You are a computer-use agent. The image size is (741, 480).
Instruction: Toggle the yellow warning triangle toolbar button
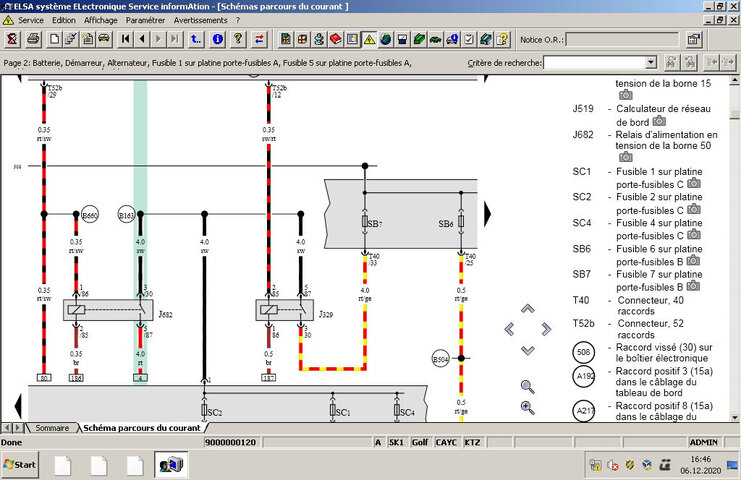coord(369,39)
